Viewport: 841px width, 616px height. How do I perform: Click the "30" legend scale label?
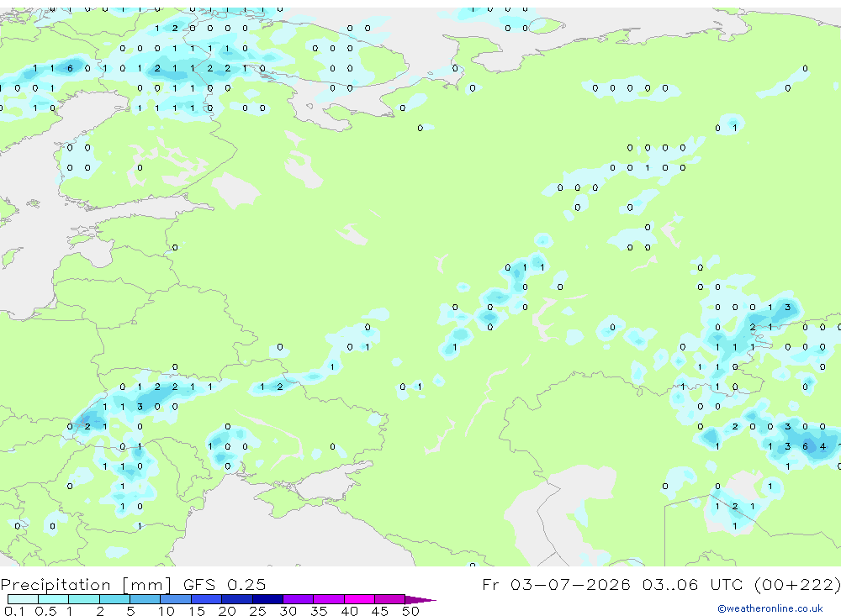288,611
